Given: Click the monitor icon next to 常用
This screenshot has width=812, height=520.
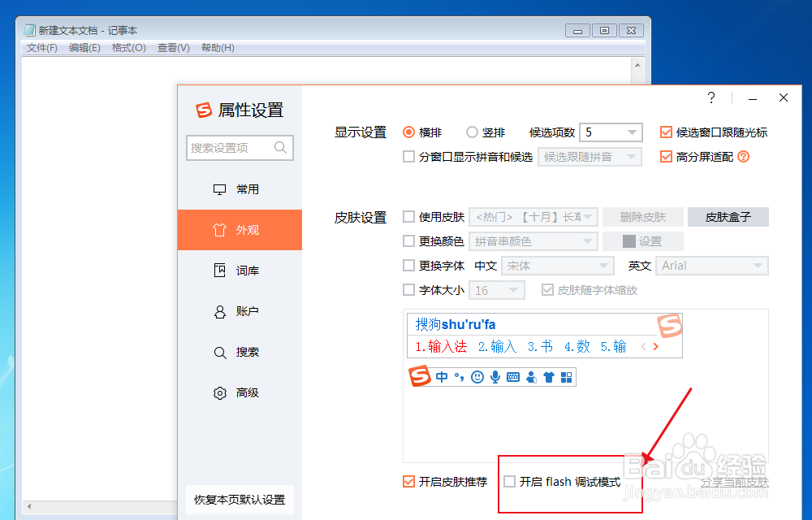Looking at the screenshot, I should [219, 189].
